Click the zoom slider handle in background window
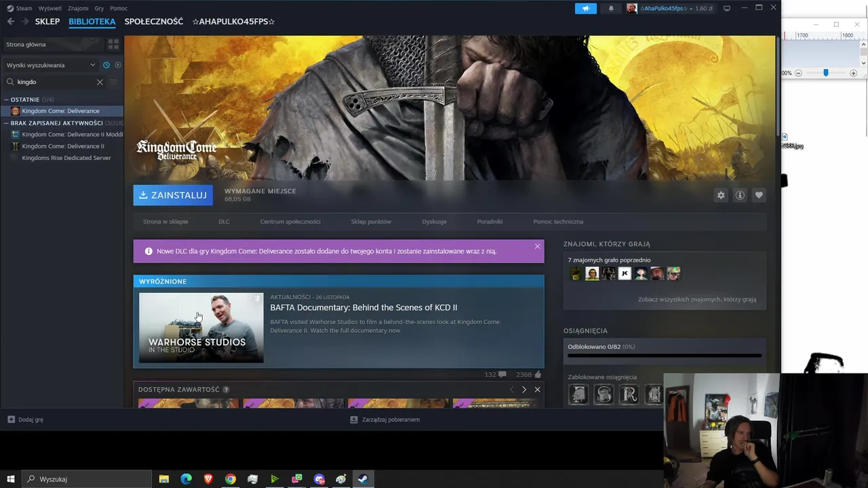Screen dimensions: 868x488 tap(825, 73)
